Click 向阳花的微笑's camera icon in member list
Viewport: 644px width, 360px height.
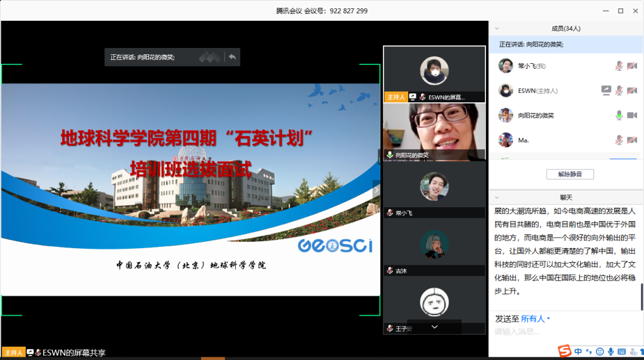coord(631,115)
